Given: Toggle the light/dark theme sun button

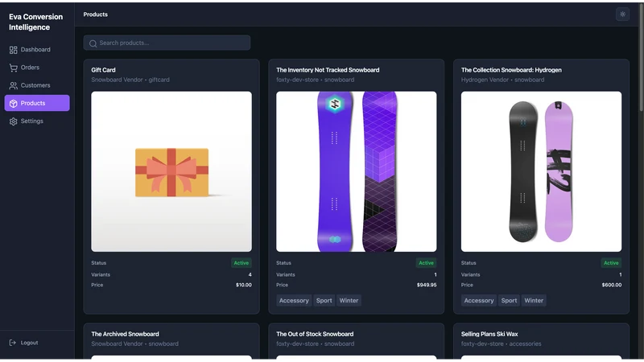Looking at the screenshot, I should click(x=622, y=14).
